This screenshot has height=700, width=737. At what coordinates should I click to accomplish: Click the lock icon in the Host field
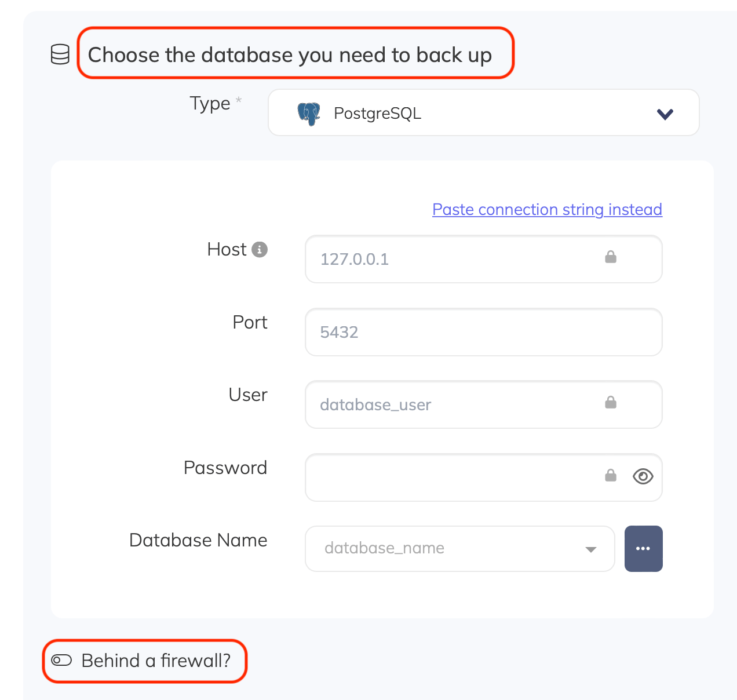610,257
